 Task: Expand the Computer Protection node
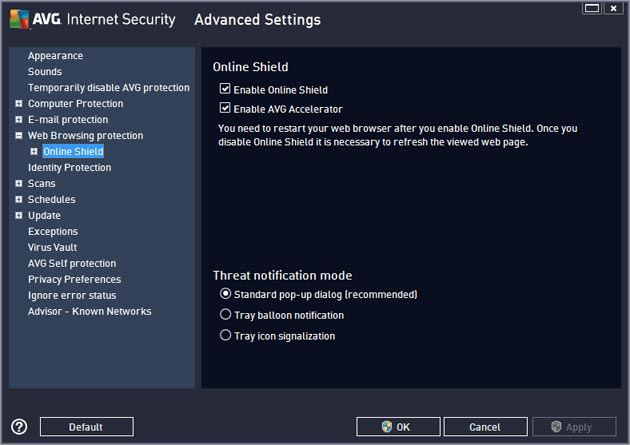(18, 104)
